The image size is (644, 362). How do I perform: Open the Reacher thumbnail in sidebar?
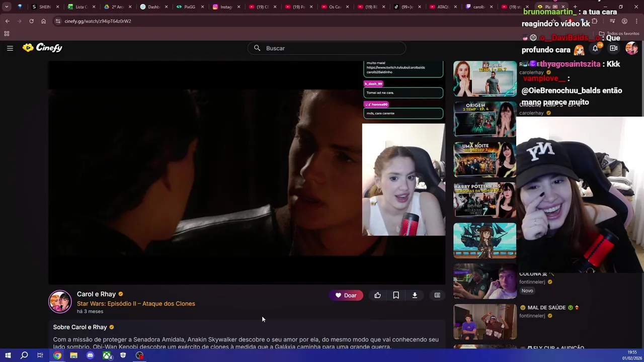coord(485,79)
